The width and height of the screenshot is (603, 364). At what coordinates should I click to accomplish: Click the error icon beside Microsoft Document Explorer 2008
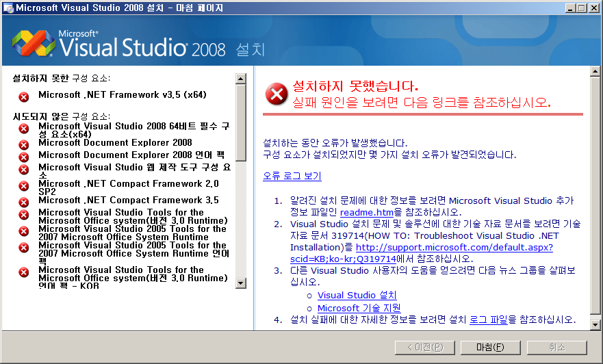coord(24,144)
